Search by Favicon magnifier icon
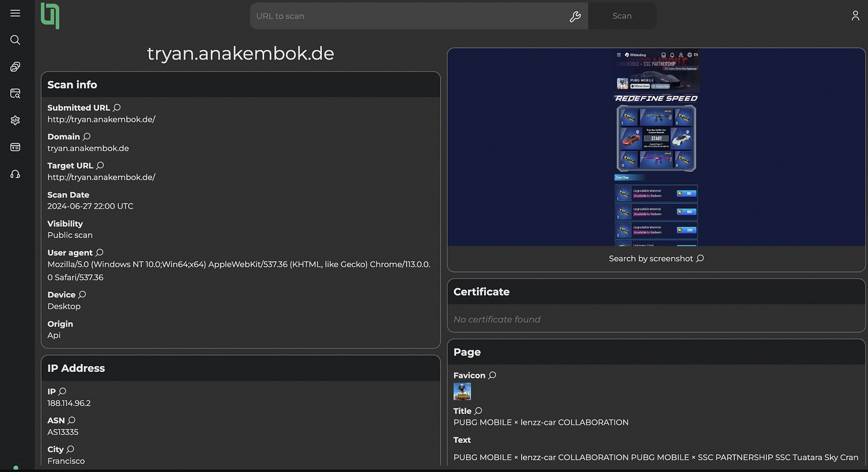Screen dimensions: 868x472 point(492,375)
